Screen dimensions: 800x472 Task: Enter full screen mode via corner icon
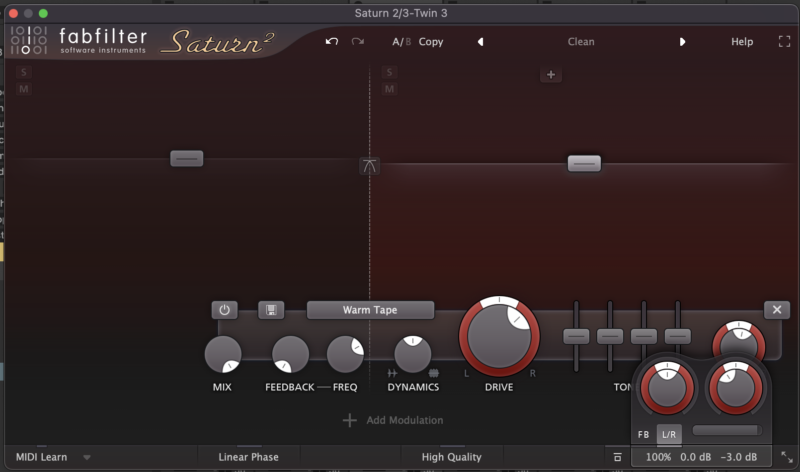(784, 41)
